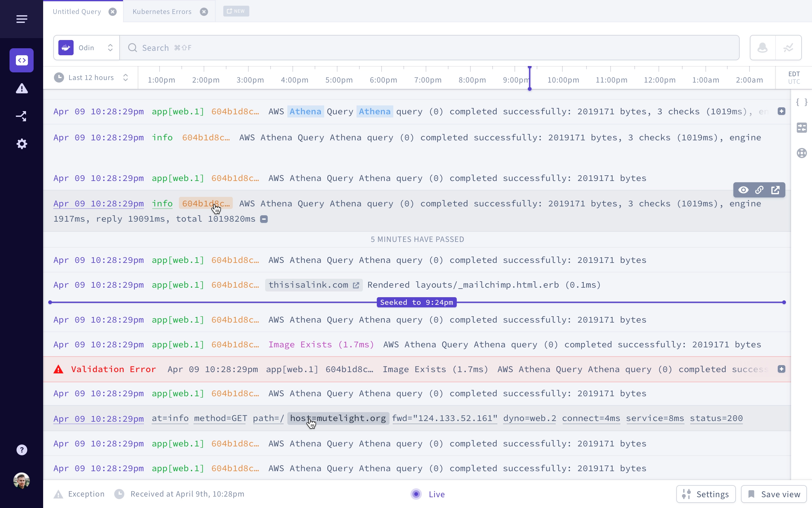This screenshot has height=508, width=812.
Task: Open the support lifebuoy panel icon
Action: tap(802, 153)
